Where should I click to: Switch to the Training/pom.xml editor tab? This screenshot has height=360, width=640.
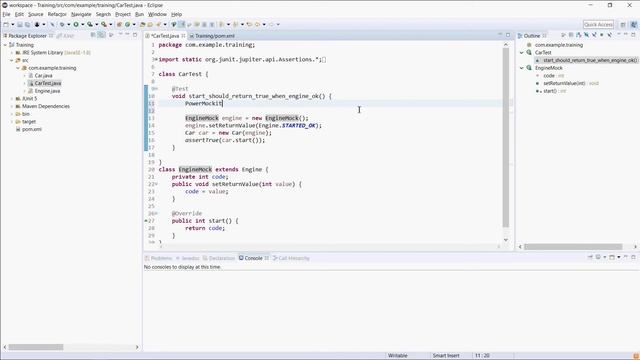click(212, 36)
